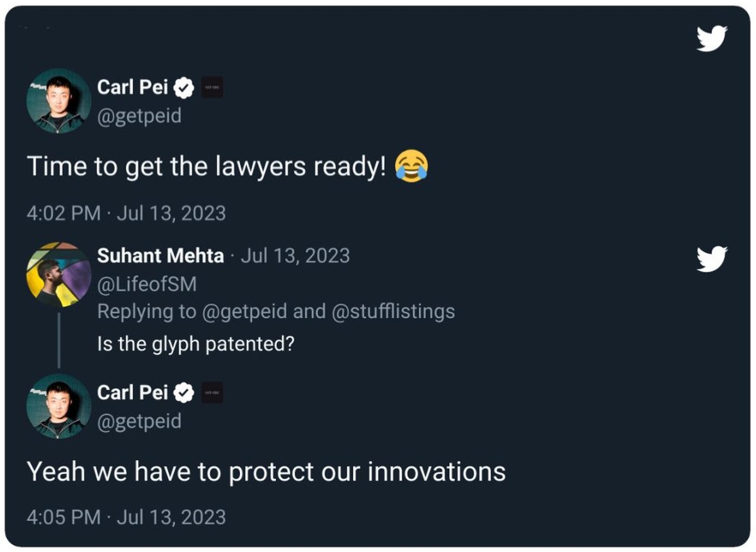Click the 'Yeah we have to protect our innovations' text
The height and width of the screenshot is (552, 756).
click(266, 472)
